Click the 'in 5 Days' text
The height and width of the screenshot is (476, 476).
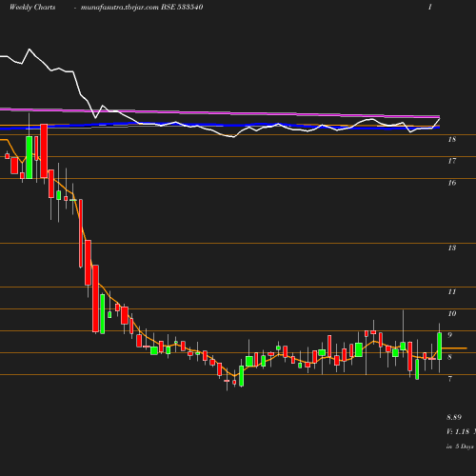[x=460, y=446]
